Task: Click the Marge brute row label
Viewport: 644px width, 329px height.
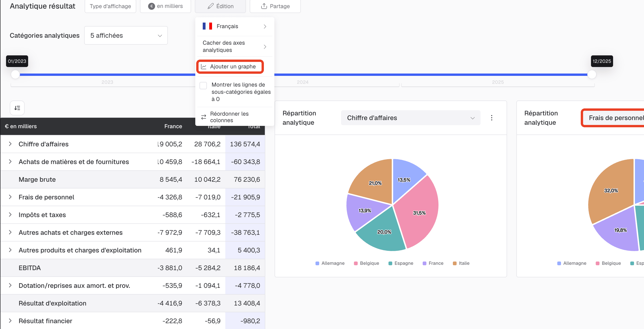Action: click(x=37, y=179)
